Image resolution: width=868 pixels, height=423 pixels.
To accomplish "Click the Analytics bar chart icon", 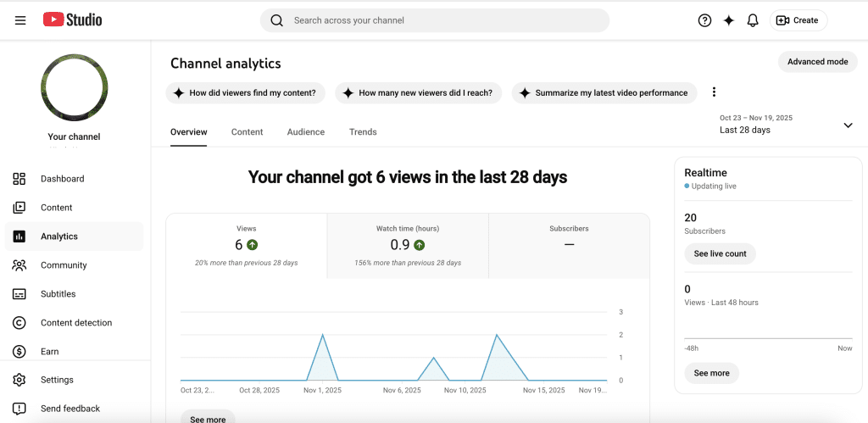I will pos(19,237).
